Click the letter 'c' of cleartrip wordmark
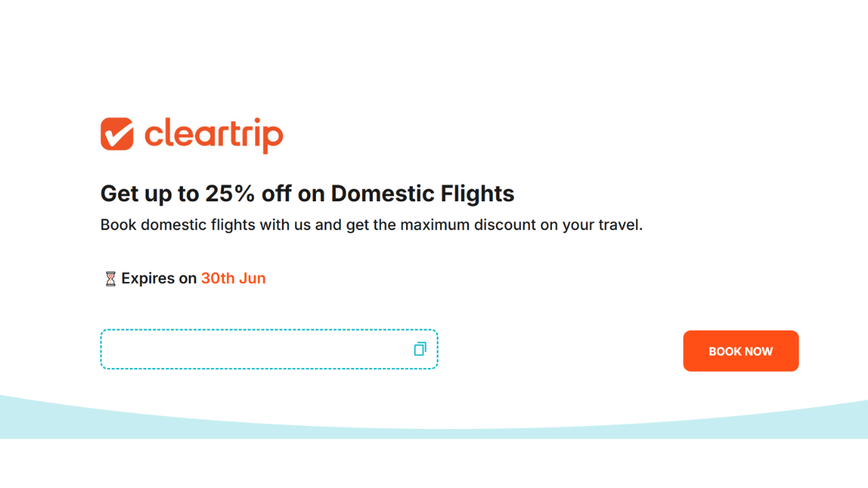 pos(154,134)
